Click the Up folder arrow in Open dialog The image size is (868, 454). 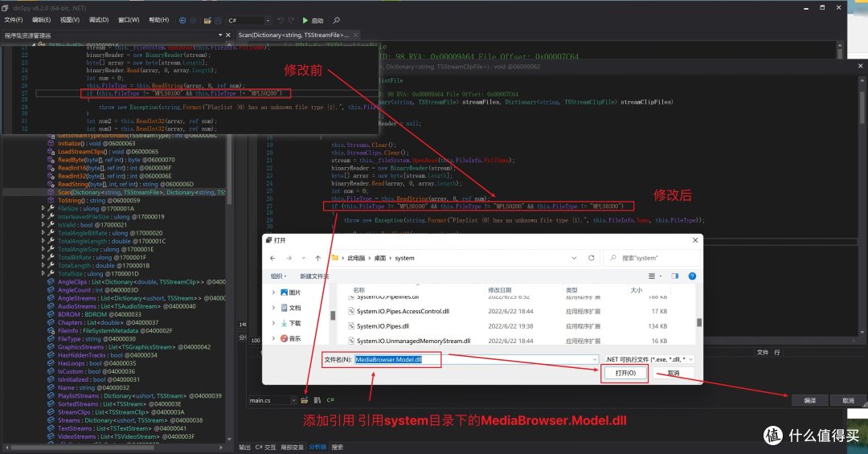pyautogui.click(x=317, y=258)
